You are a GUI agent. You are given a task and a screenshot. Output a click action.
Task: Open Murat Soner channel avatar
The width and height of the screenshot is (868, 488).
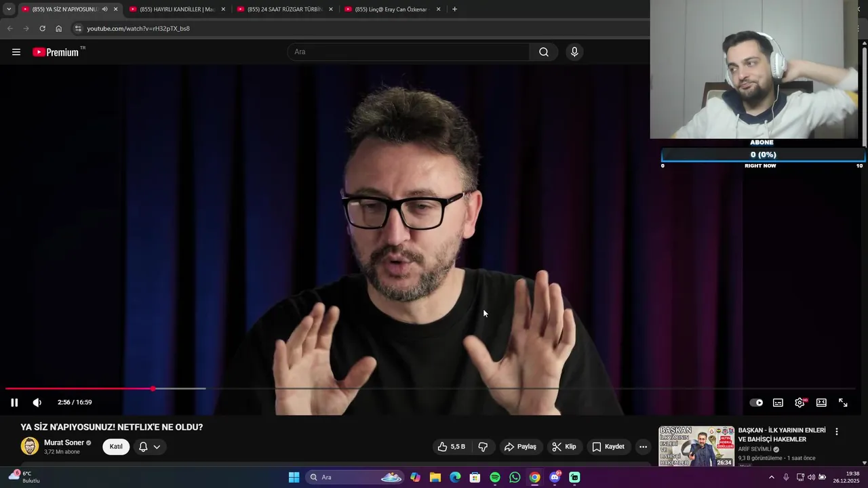30,446
